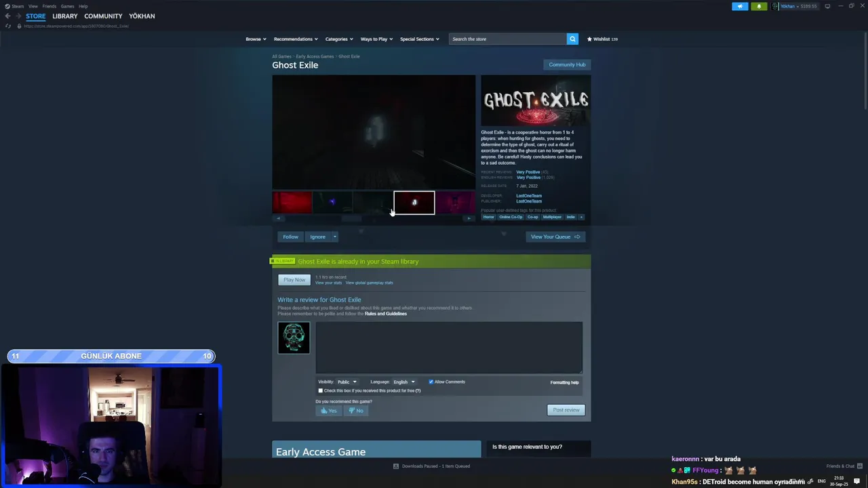868x488 pixels.
Task: Select the highlighted screenshot thumbnail
Action: point(414,203)
